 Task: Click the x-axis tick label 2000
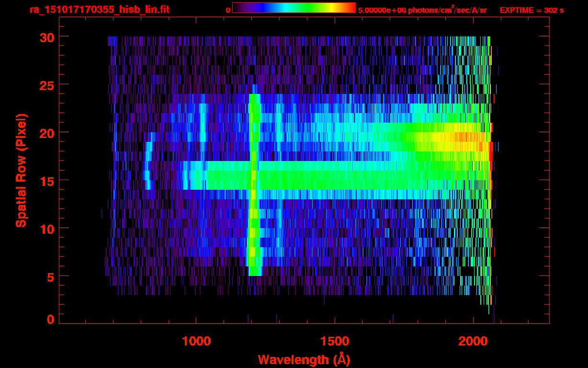[473, 341]
